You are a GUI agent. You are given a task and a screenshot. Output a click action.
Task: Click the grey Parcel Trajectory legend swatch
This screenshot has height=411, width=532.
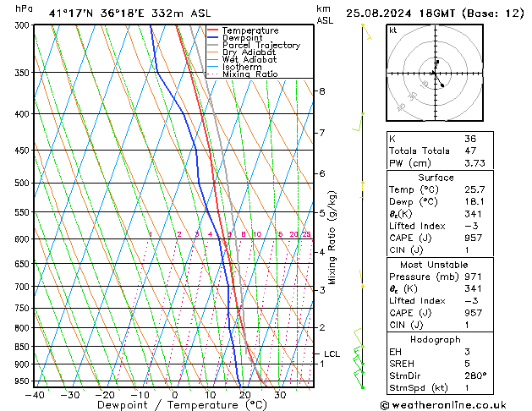[213, 45]
